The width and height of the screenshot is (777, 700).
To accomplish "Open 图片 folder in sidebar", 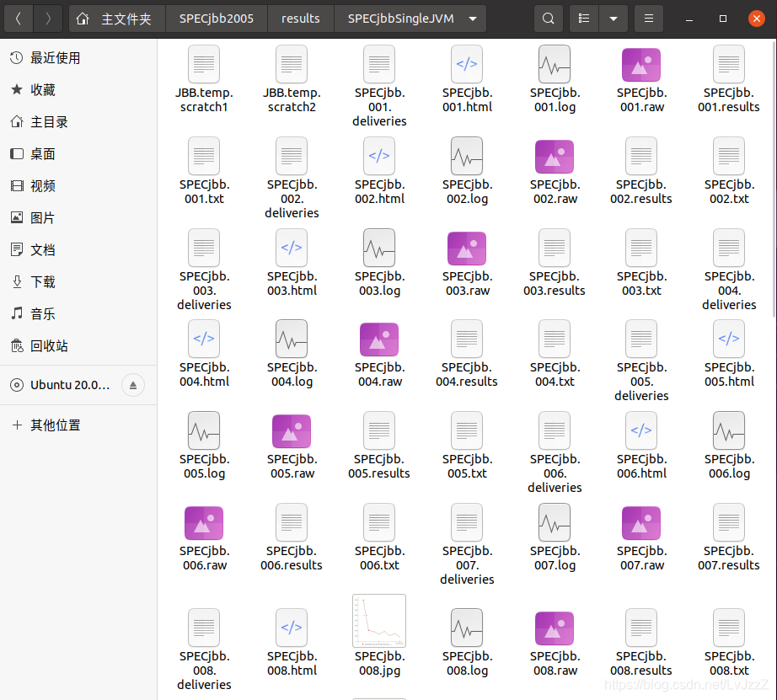I will (x=78, y=218).
